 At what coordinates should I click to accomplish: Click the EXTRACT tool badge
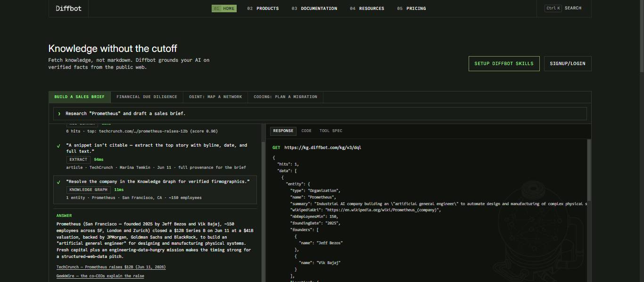pos(78,159)
